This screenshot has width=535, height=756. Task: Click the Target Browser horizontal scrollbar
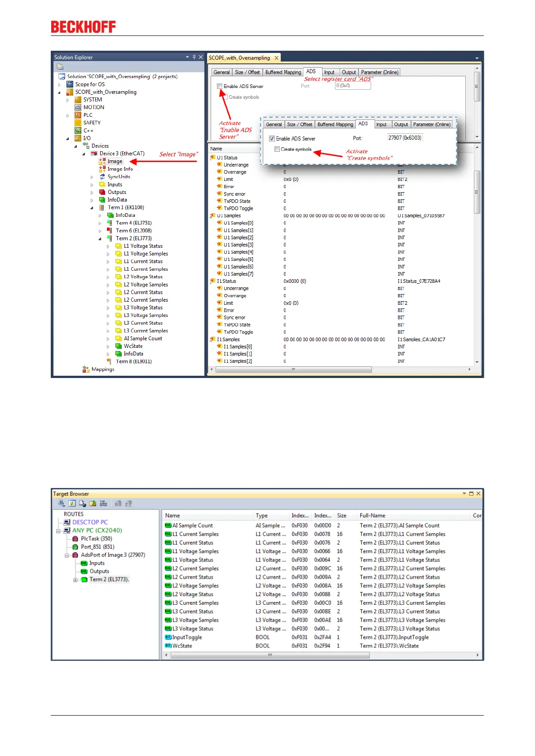[270, 655]
